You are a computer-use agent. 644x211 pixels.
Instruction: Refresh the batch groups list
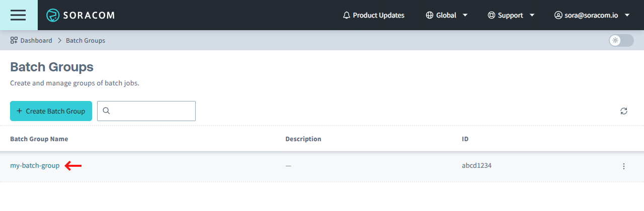(624, 111)
